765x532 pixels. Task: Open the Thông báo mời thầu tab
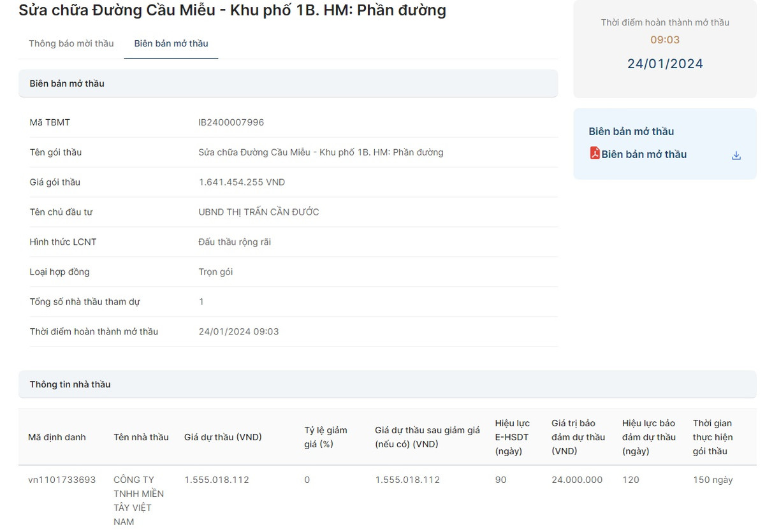pyautogui.click(x=71, y=43)
